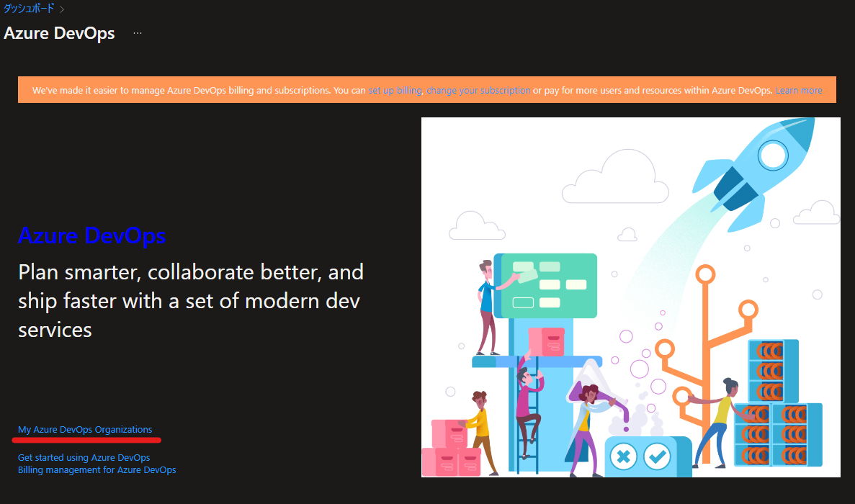Navigate back via the ダッシュボード breadcrumb
Viewport: 855px width, 504px height.
(x=29, y=8)
